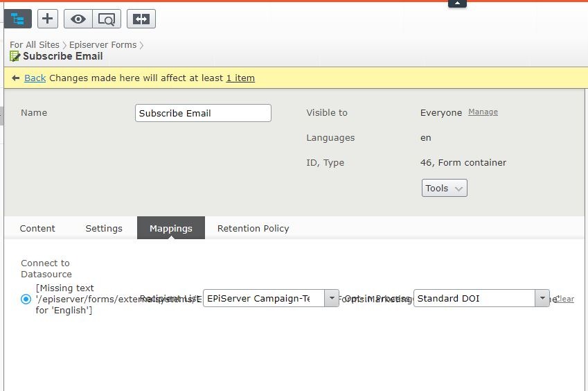Open the magnifier view settings icon
Viewport: 588px width, 391px height.
[107, 19]
